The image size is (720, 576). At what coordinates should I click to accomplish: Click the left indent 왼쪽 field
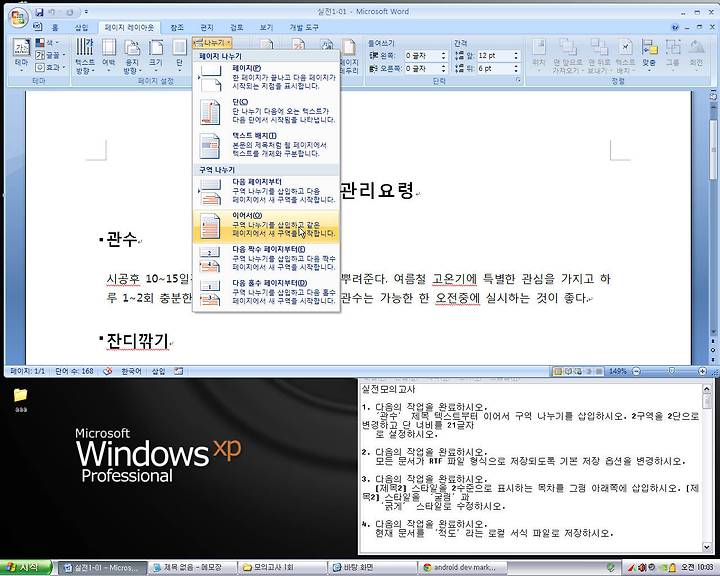click(x=422, y=56)
